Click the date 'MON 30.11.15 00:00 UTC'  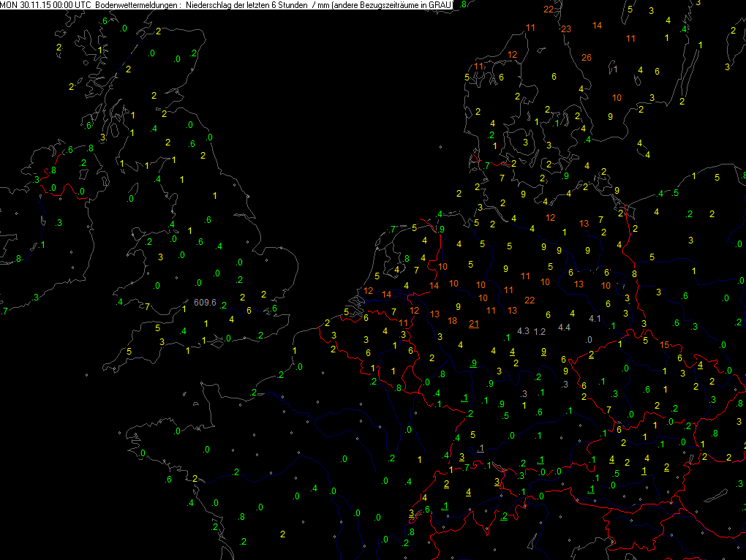pyautogui.click(x=46, y=5)
